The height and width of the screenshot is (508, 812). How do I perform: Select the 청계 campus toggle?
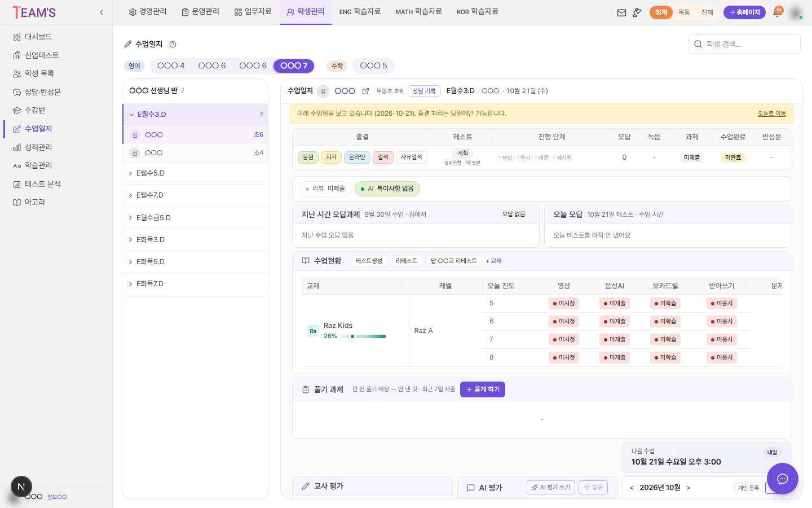pyautogui.click(x=661, y=12)
